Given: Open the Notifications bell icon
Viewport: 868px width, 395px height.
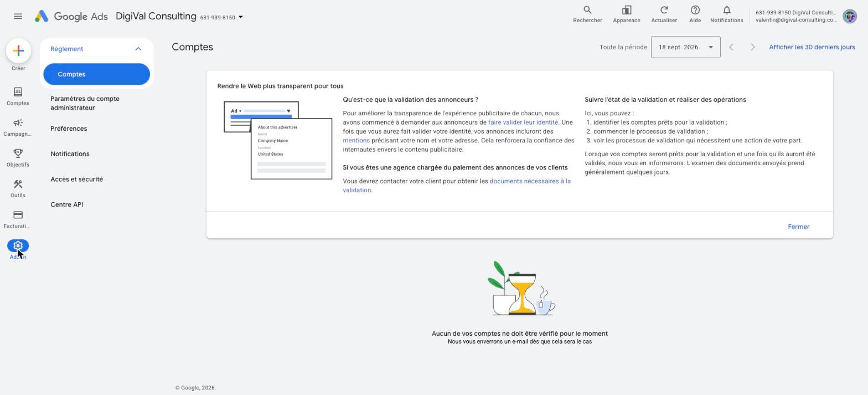Looking at the screenshot, I should [x=726, y=11].
